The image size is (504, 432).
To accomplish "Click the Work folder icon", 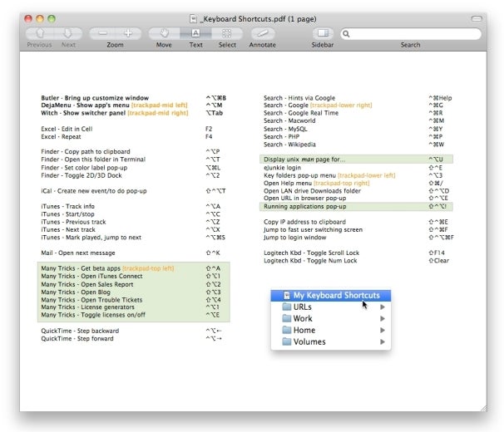I will tap(286, 319).
